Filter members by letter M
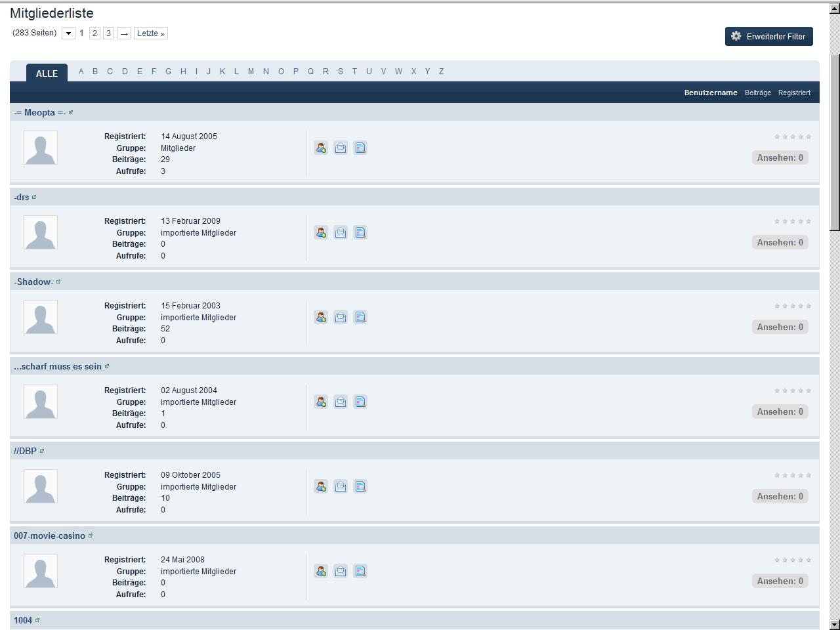Image resolution: width=840 pixels, height=630 pixels. tap(251, 72)
